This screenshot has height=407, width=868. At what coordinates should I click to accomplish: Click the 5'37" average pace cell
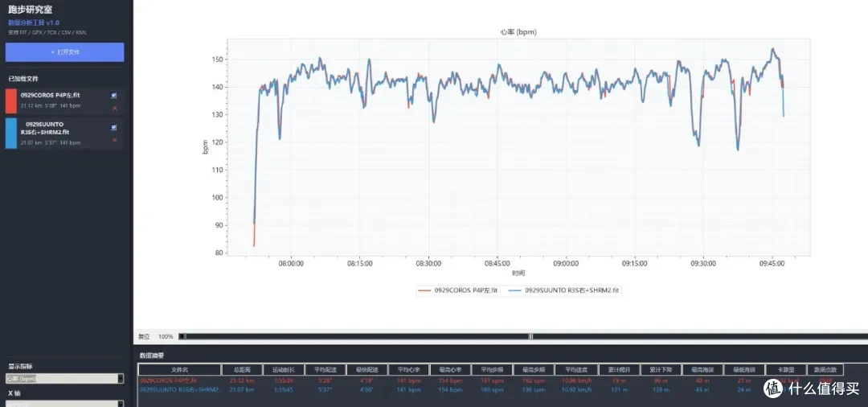(x=325, y=390)
